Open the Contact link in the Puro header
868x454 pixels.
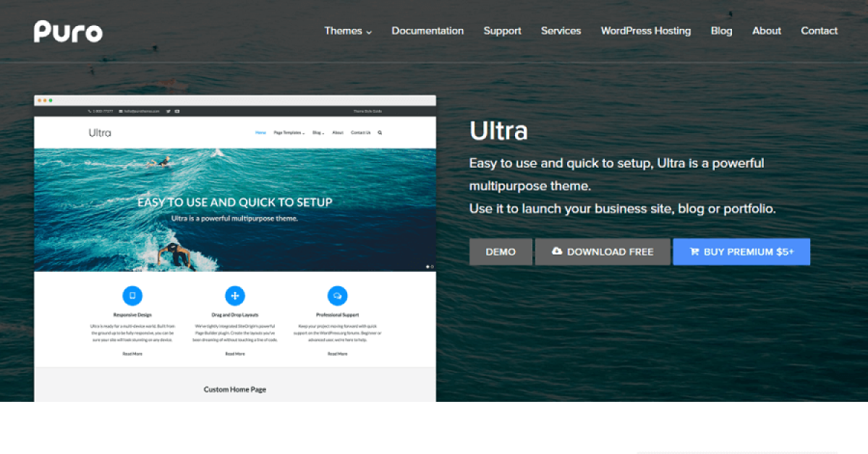point(819,31)
